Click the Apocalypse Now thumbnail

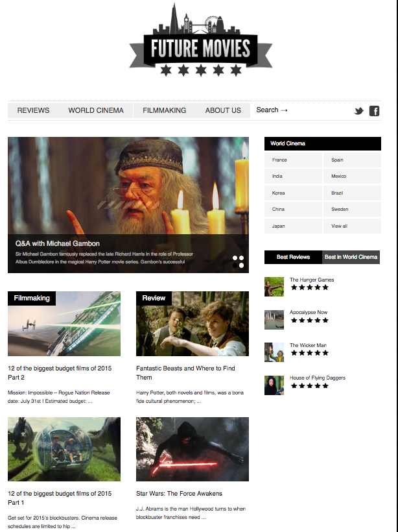[x=274, y=320]
